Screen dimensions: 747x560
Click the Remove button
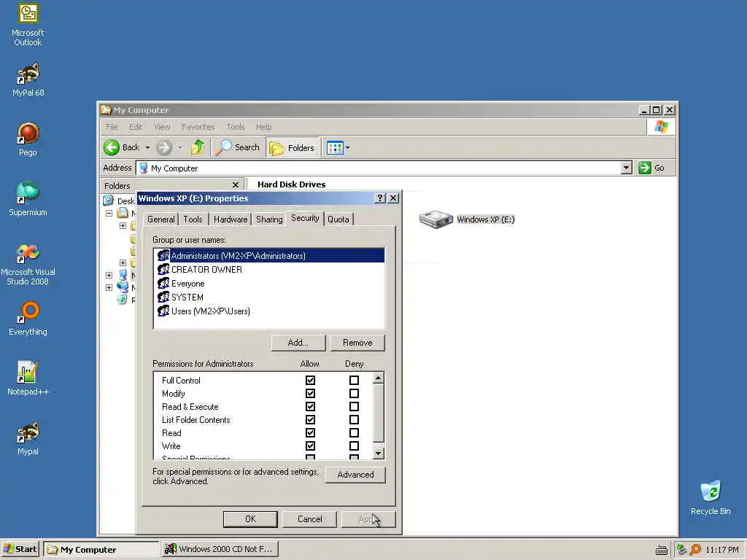click(357, 343)
